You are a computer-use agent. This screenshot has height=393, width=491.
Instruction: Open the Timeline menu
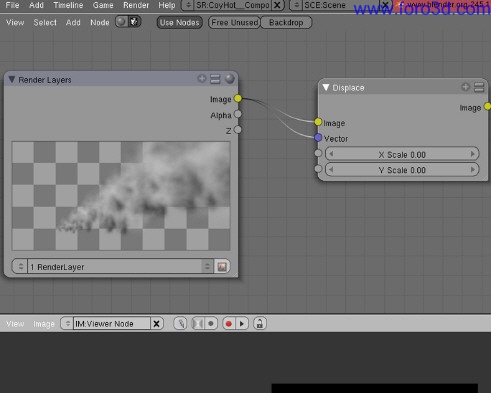pos(68,5)
